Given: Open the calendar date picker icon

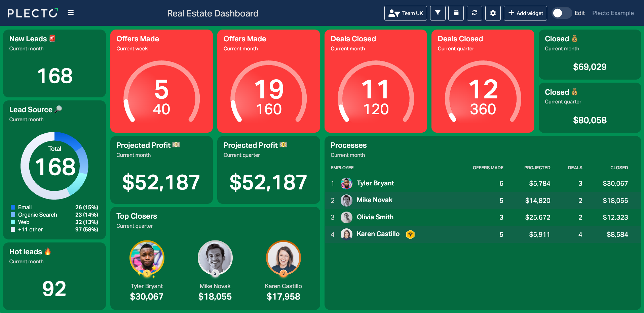Looking at the screenshot, I should (456, 13).
